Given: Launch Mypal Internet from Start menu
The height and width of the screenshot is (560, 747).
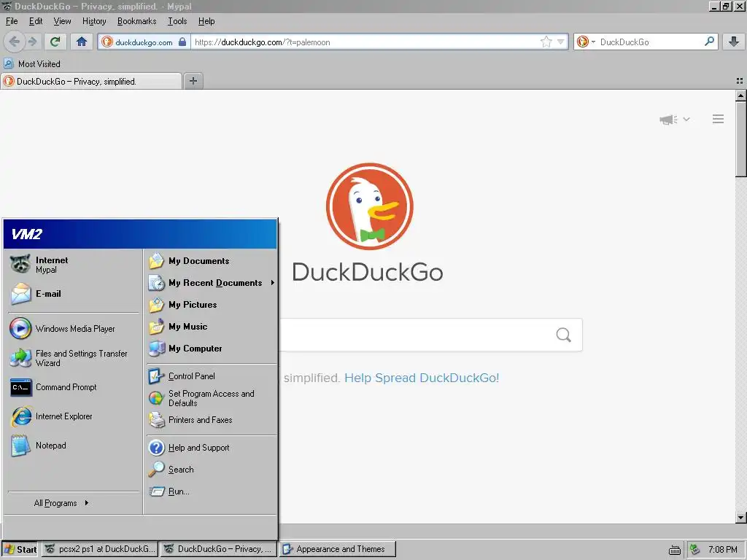Looking at the screenshot, I should coord(73,265).
